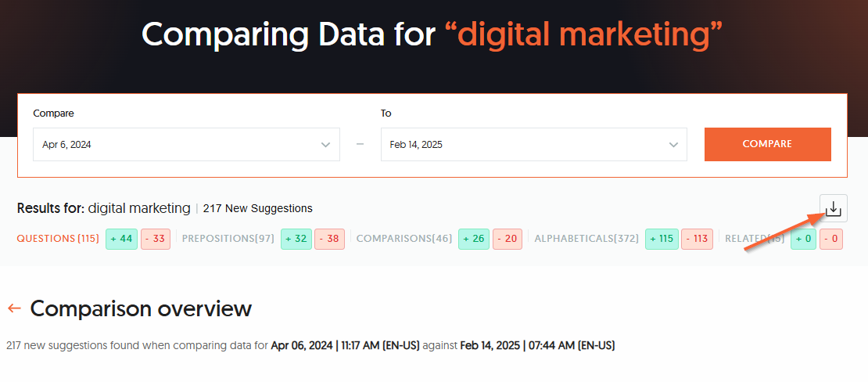The width and height of the screenshot is (868, 382).
Task: Show the +44 new questions badge
Action: coord(123,239)
